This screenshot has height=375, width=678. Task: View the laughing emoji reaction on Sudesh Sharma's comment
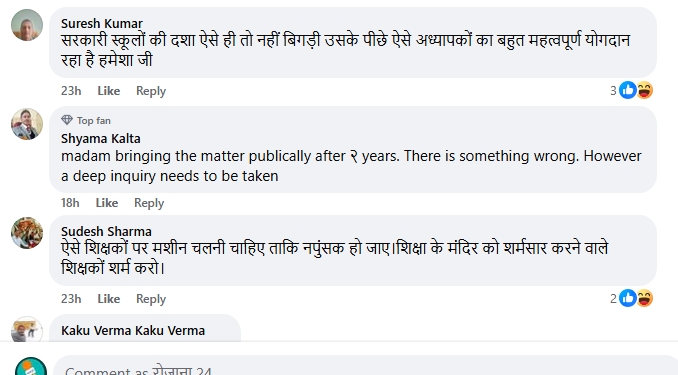(644, 298)
